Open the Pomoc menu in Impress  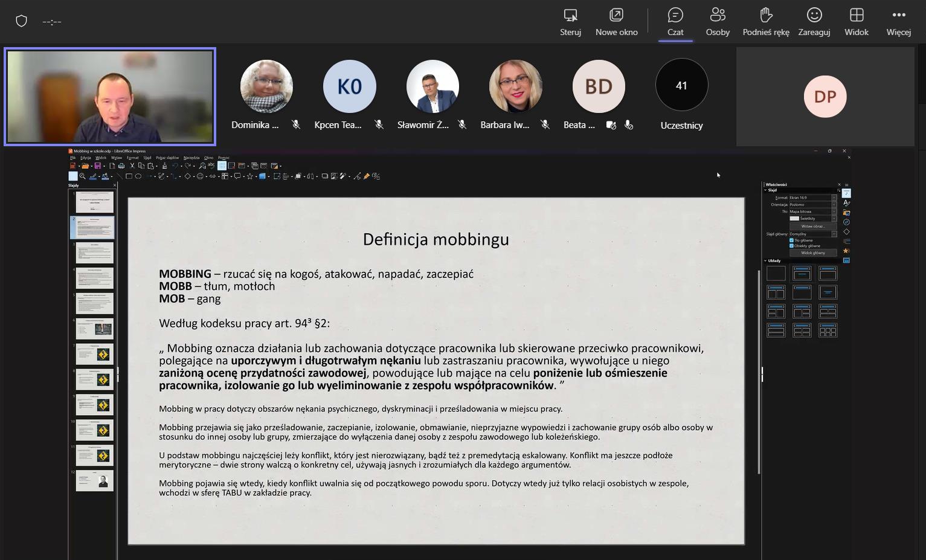point(224,158)
